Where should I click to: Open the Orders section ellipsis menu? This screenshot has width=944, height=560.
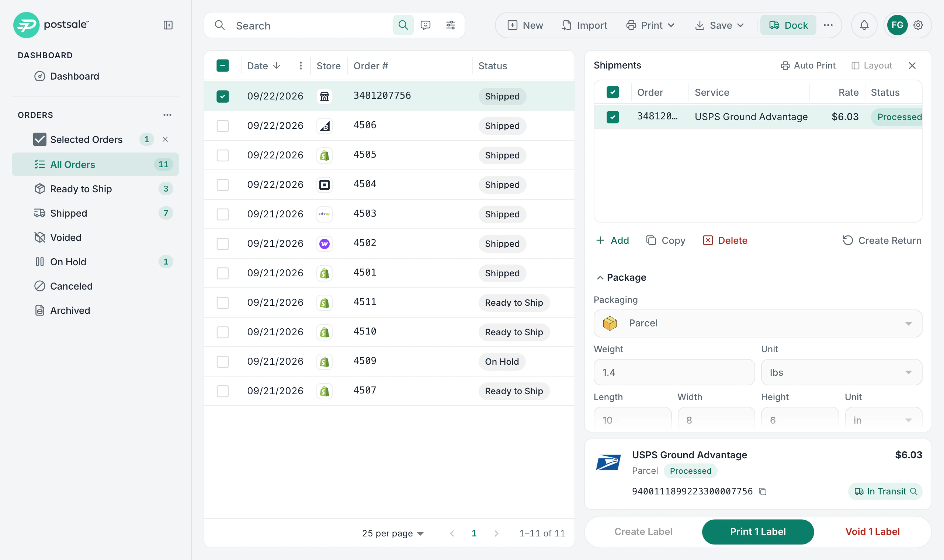(x=167, y=115)
